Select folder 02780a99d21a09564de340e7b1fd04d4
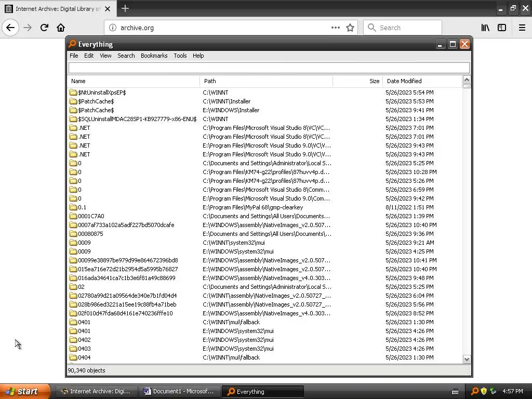 pos(127,296)
